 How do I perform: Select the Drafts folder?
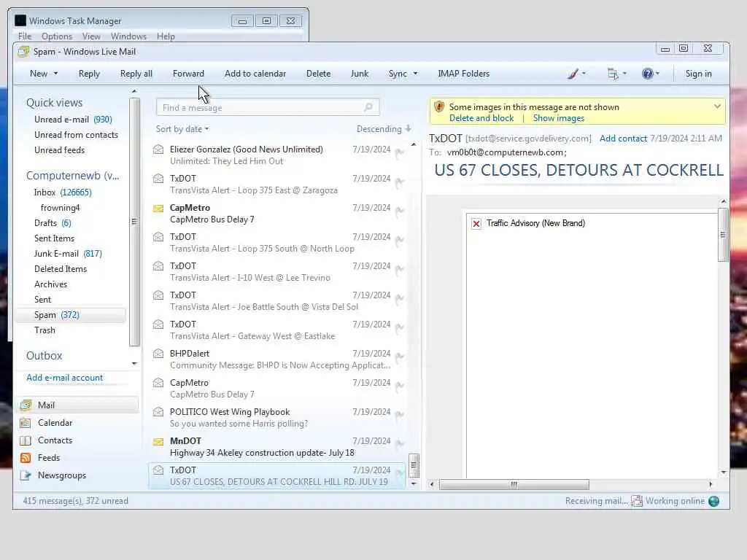pyautogui.click(x=53, y=223)
